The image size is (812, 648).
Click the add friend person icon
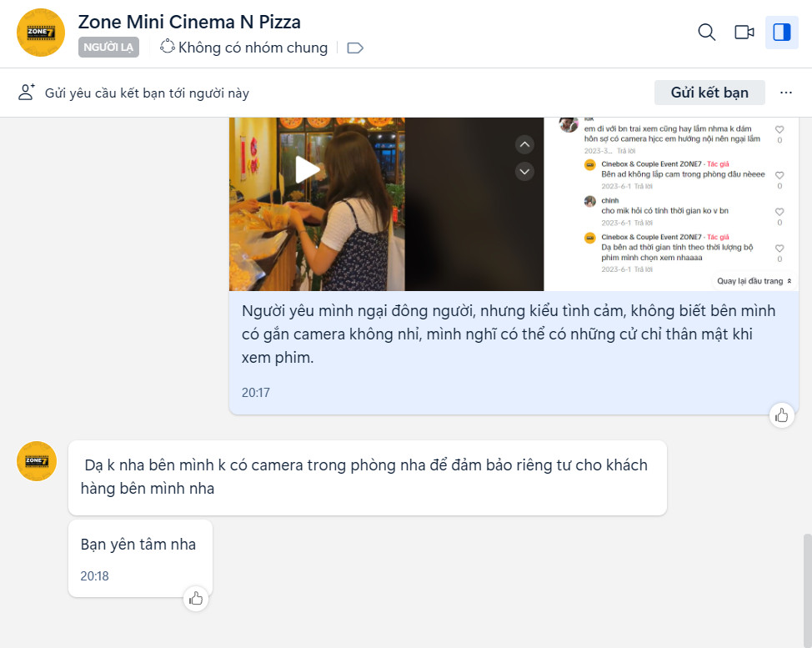click(27, 93)
